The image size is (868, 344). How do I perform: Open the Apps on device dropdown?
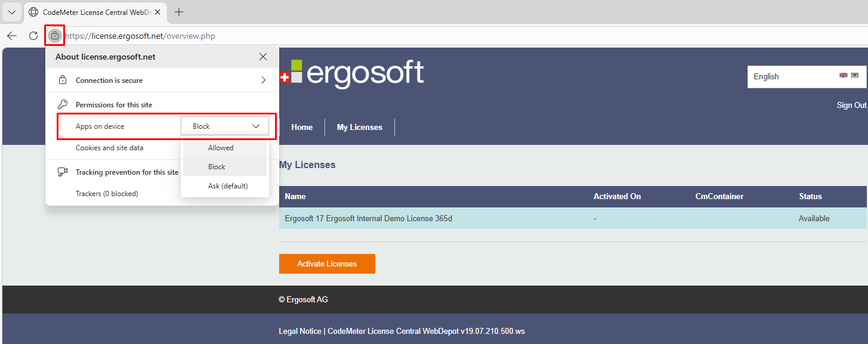coord(225,126)
